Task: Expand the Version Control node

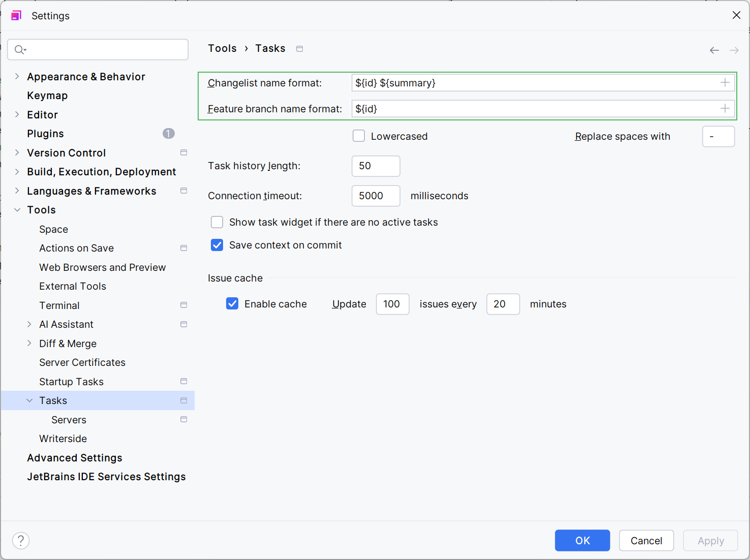Action: 17,153
